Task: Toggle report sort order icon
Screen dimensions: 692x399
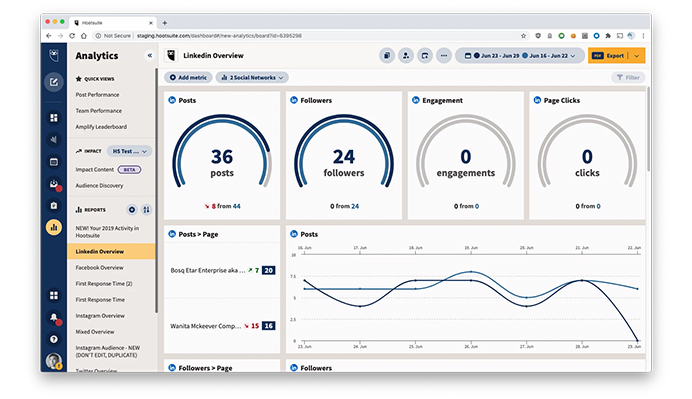Action: 147,210
